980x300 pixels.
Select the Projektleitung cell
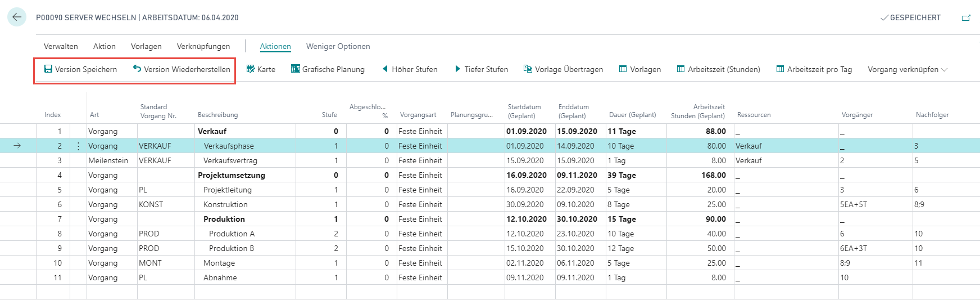coord(245,190)
